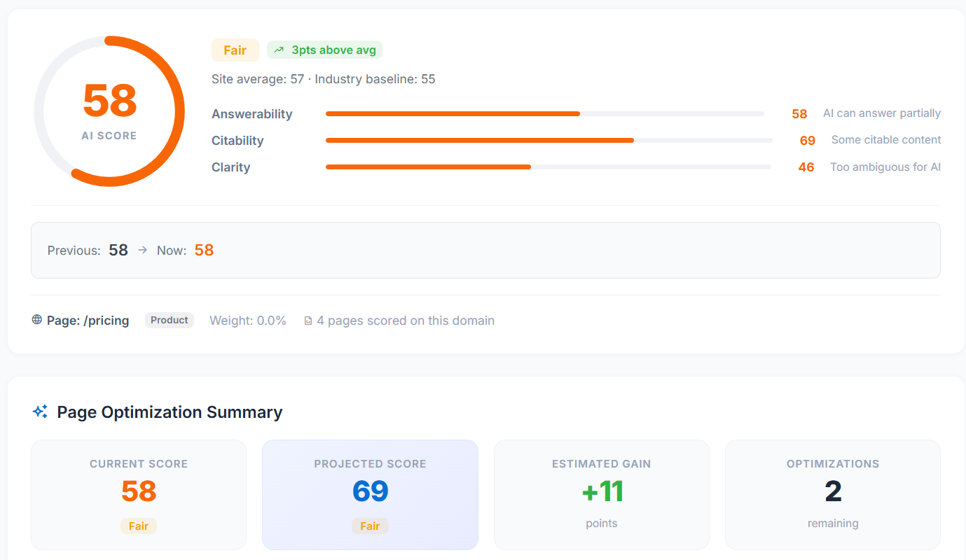The image size is (966, 560).
Task: Select the Product tag beside /pricing
Action: 169,320
